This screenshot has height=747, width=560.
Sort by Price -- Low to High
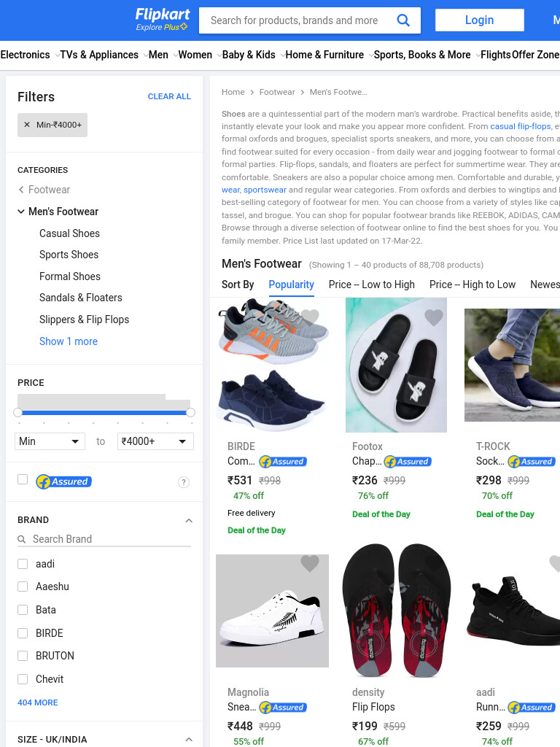(x=371, y=285)
